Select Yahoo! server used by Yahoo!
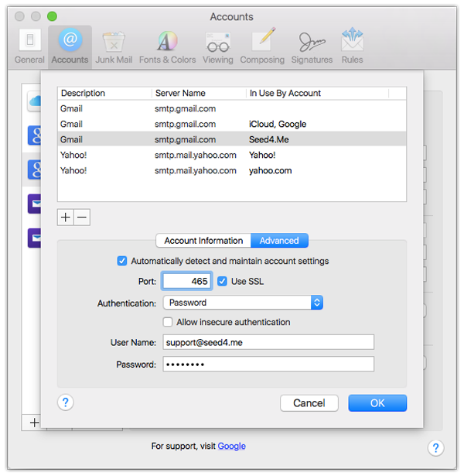 coord(232,155)
